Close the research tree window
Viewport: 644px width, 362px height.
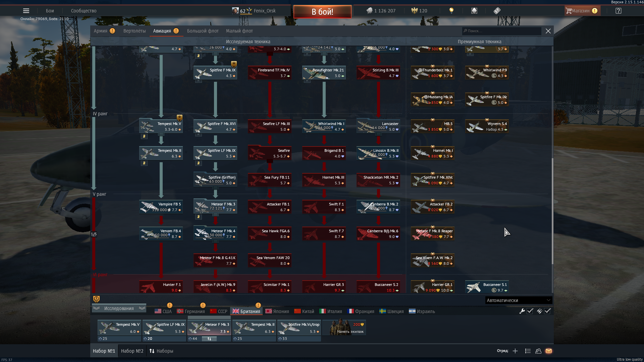pyautogui.click(x=548, y=31)
